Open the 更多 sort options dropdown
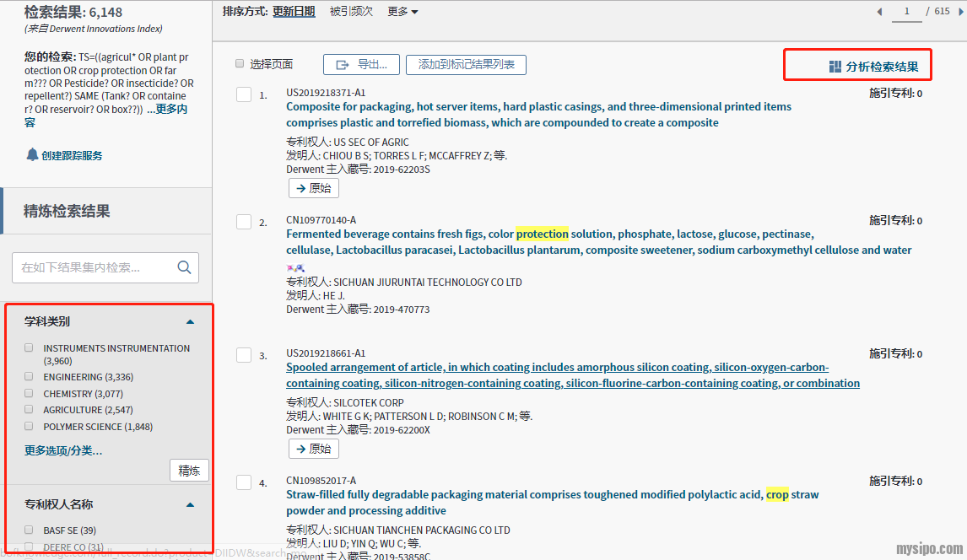Image resolution: width=967 pixels, height=560 pixels. tap(402, 11)
